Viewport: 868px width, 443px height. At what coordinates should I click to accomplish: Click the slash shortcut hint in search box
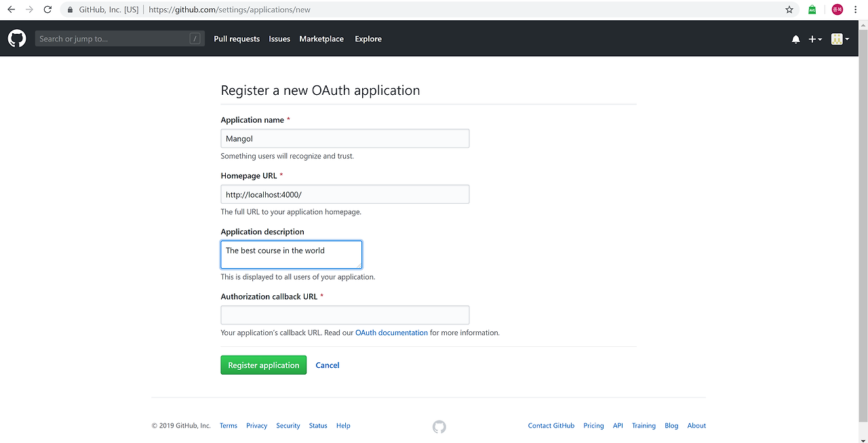195,39
